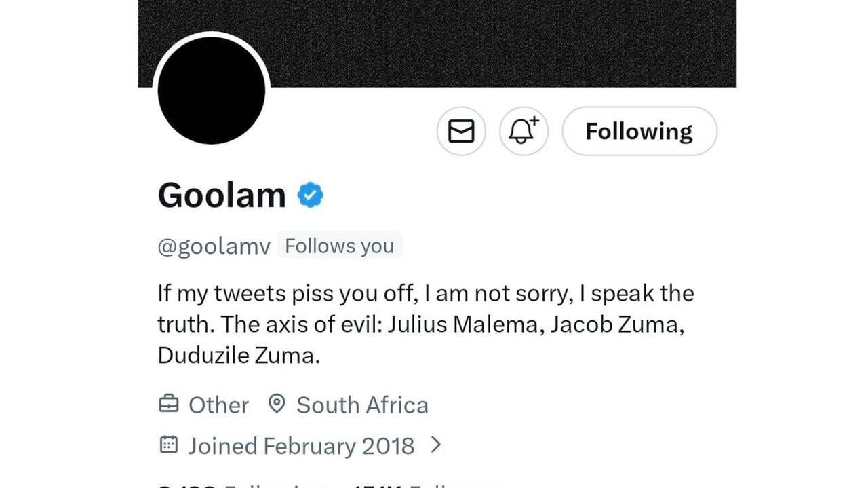Click the Joined February 2018 text
Image resolution: width=868 pixels, height=488 pixels.
click(x=301, y=446)
